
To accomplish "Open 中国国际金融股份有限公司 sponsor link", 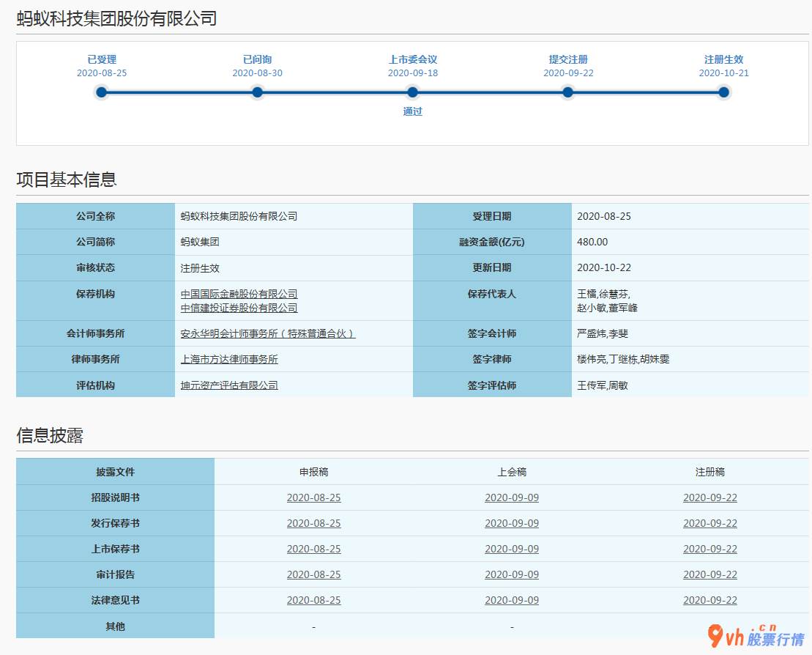I will click(x=239, y=294).
